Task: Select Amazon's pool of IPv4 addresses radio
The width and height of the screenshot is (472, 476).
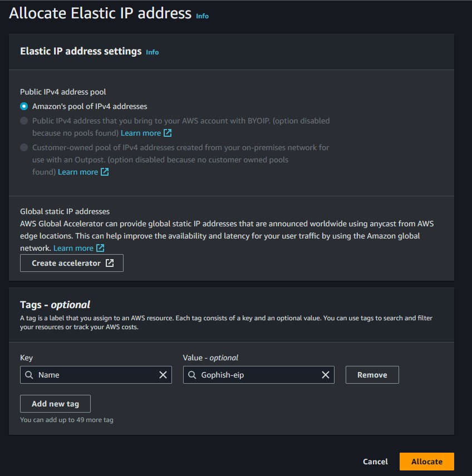Action: pos(24,106)
